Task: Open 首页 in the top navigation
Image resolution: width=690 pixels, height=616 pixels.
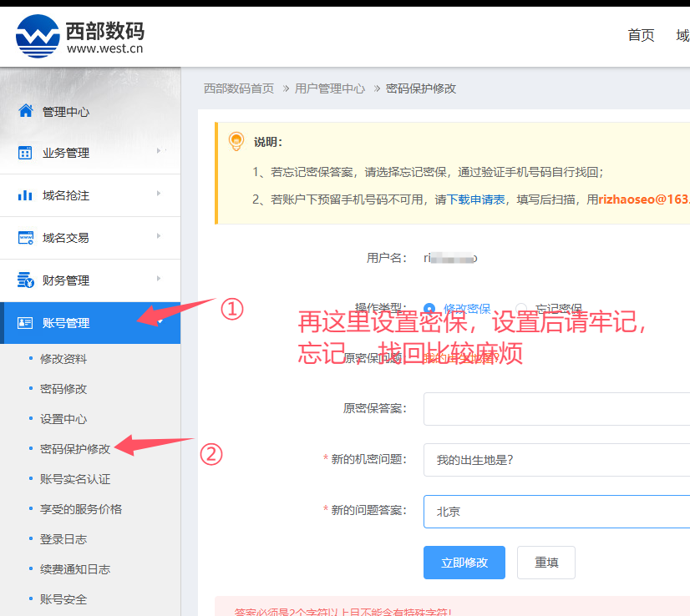Action: (641, 36)
